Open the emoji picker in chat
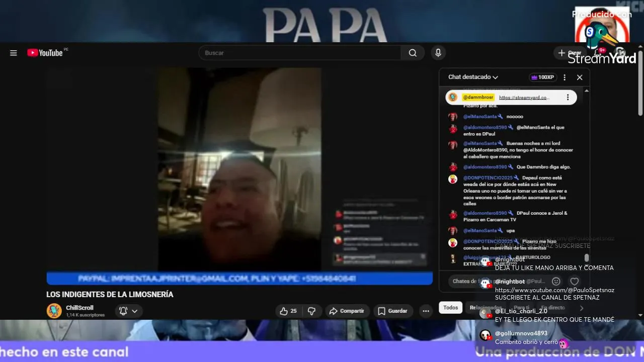 (556, 282)
